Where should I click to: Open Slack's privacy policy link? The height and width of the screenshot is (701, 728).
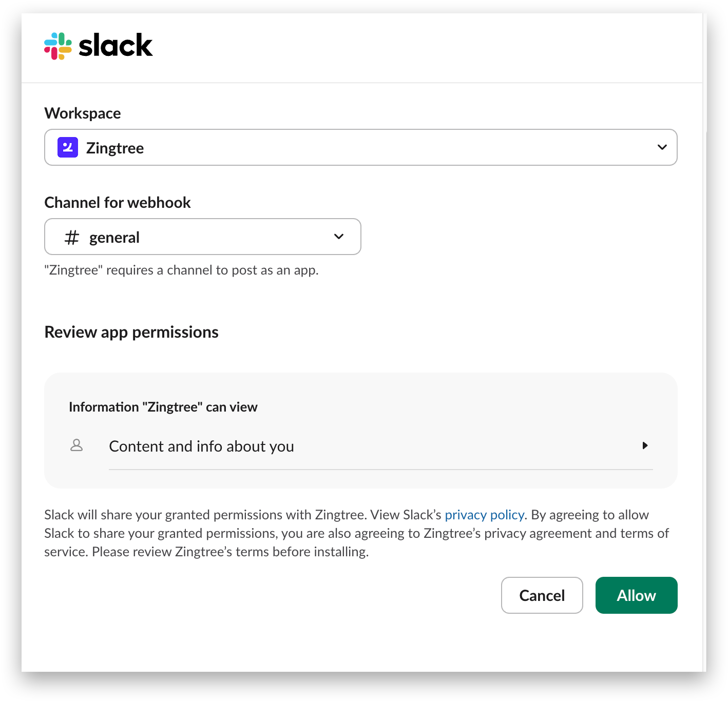click(x=484, y=515)
